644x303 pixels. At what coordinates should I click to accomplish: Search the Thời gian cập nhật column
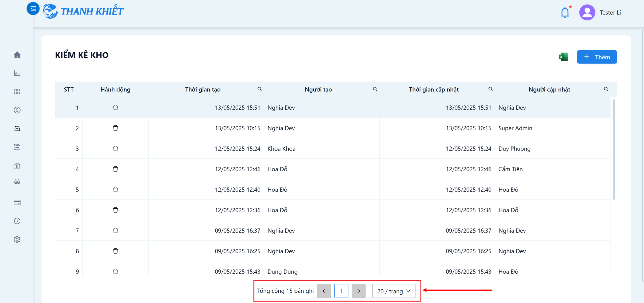[491, 89]
